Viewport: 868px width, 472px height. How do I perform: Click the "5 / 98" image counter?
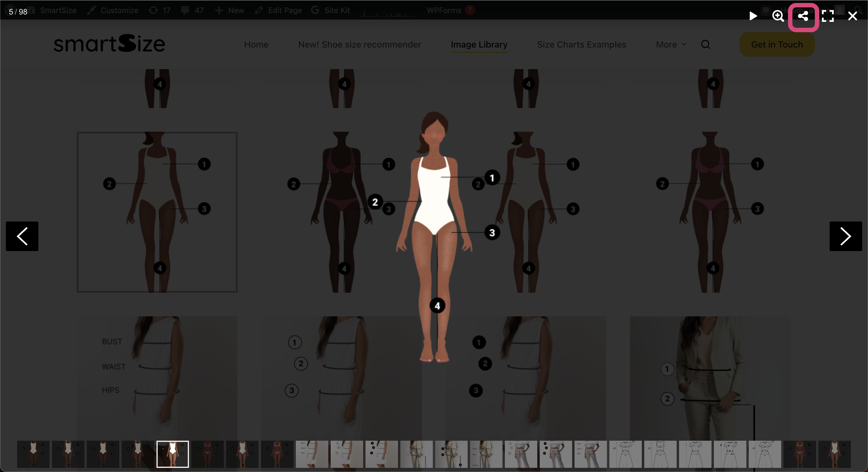point(18,12)
